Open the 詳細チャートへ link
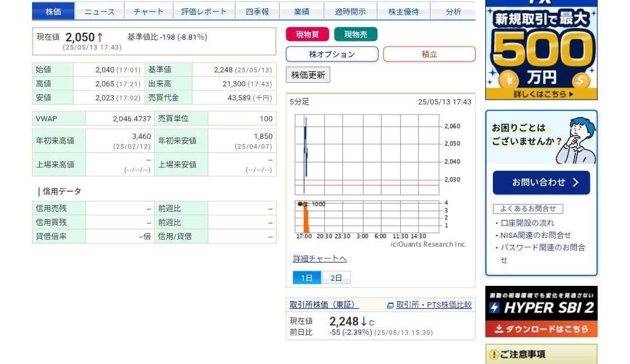630x364 pixels. pyautogui.click(x=320, y=258)
